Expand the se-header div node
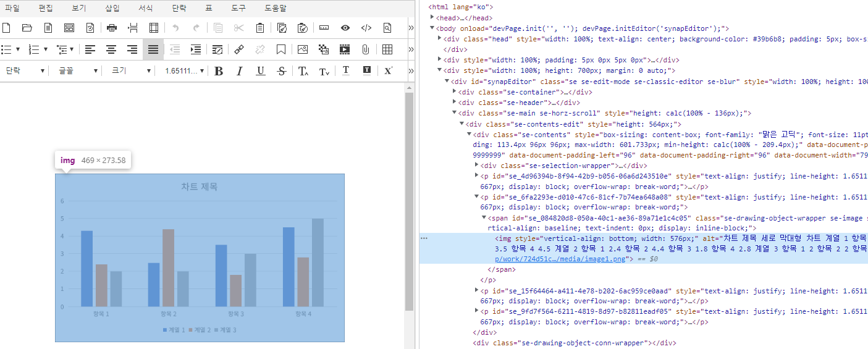Viewport: 868px width, 349px height. (x=455, y=103)
